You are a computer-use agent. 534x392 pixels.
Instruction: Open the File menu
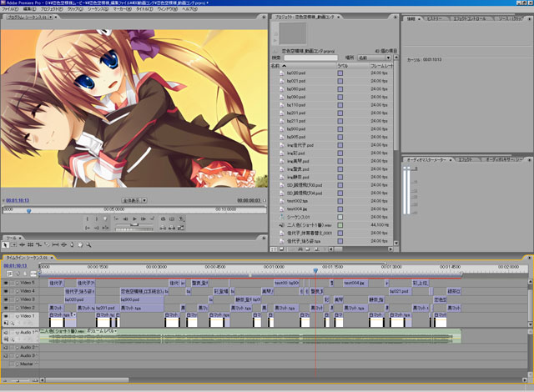pyautogui.click(x=10, y=9)
